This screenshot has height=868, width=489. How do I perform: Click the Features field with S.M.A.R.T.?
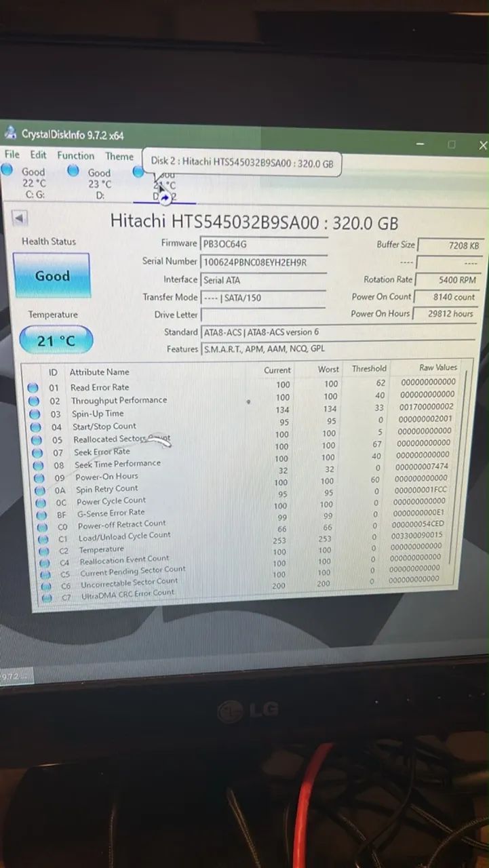click(338, 350)
